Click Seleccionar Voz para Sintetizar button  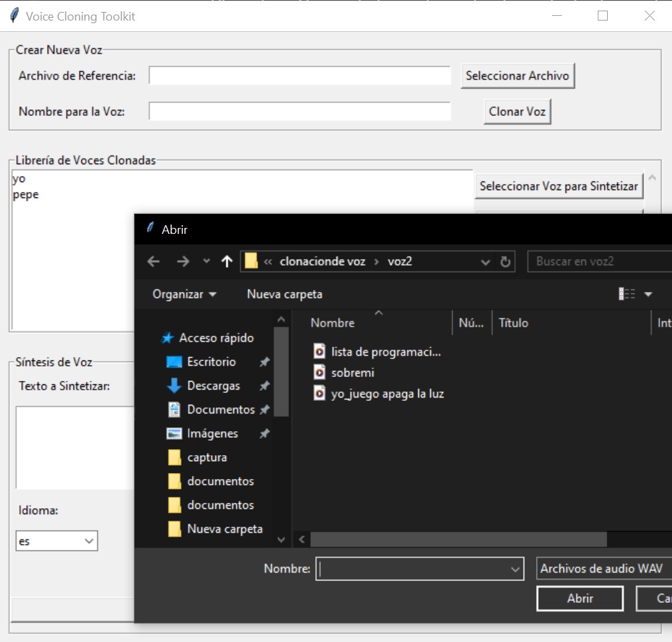pos(559,186)
